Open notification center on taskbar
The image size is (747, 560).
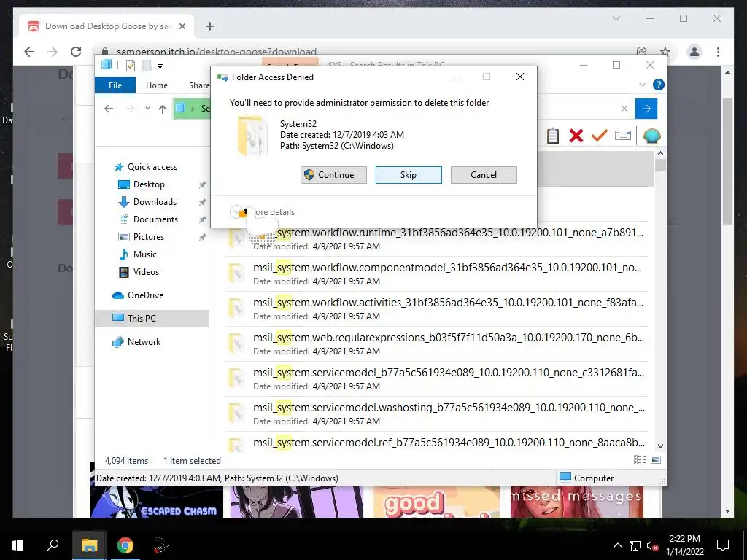pos(723,545)
